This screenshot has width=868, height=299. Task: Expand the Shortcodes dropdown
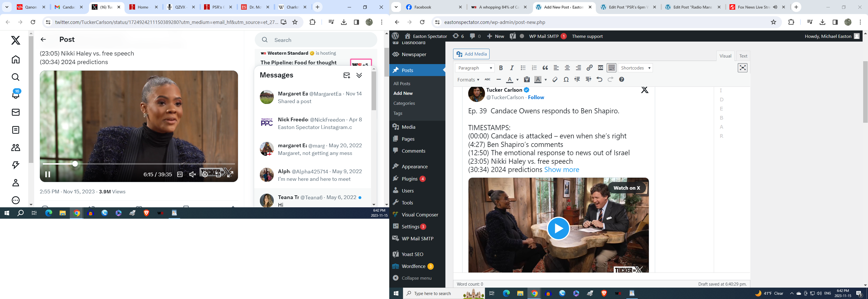[x=635, y=68]
